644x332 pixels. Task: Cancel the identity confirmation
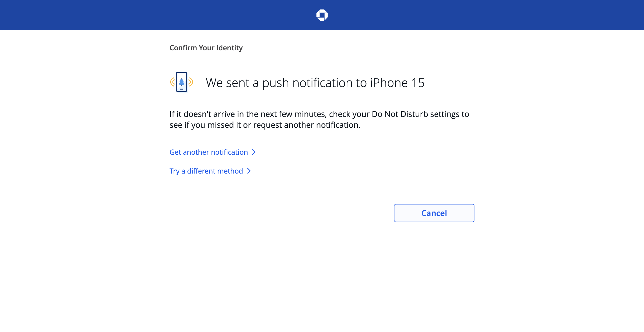(x=434, y=213)
